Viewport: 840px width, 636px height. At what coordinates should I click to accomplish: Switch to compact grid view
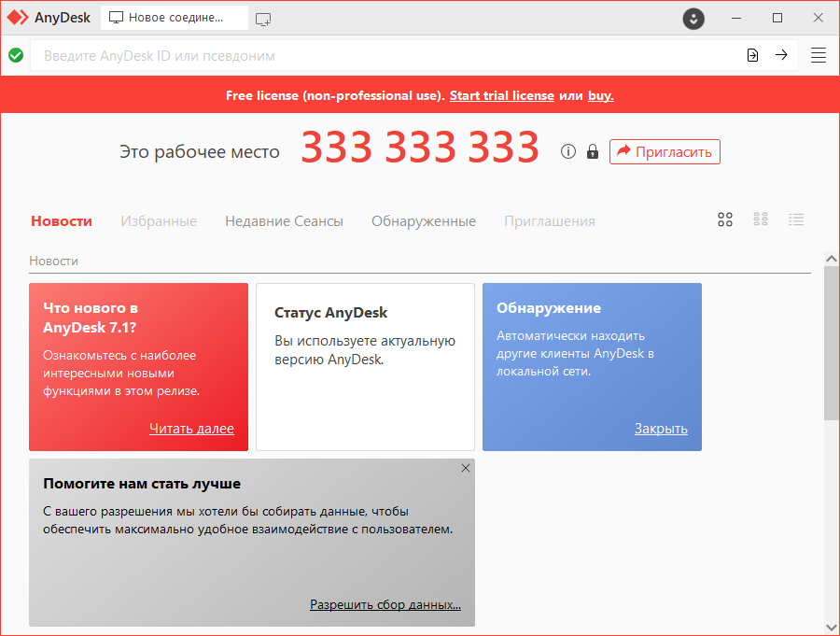point(761,219)
